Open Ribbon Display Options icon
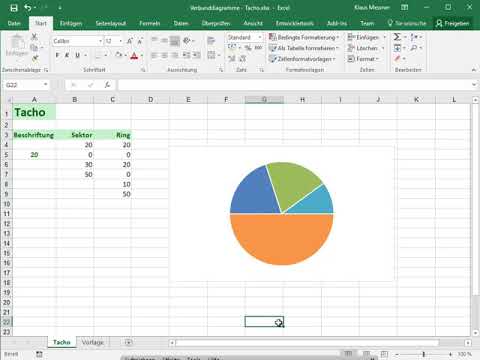Screen dimensions: 480x360 [404, 7]
